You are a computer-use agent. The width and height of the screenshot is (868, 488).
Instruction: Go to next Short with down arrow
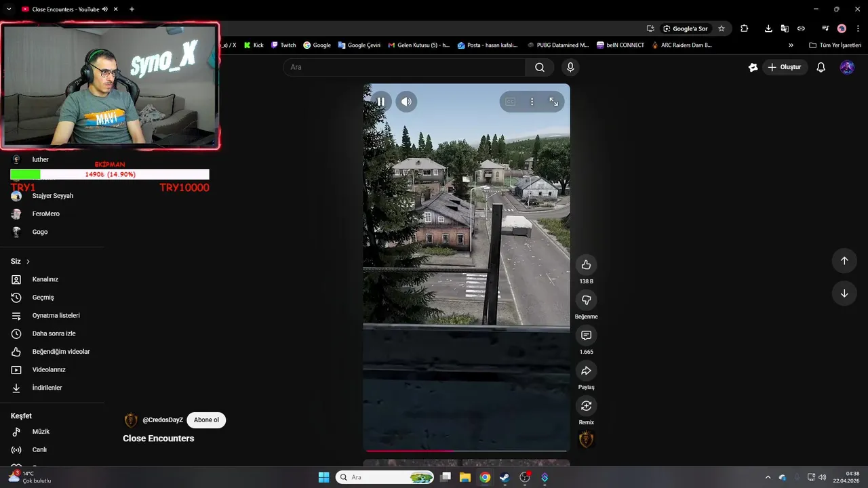click(844, 293)
